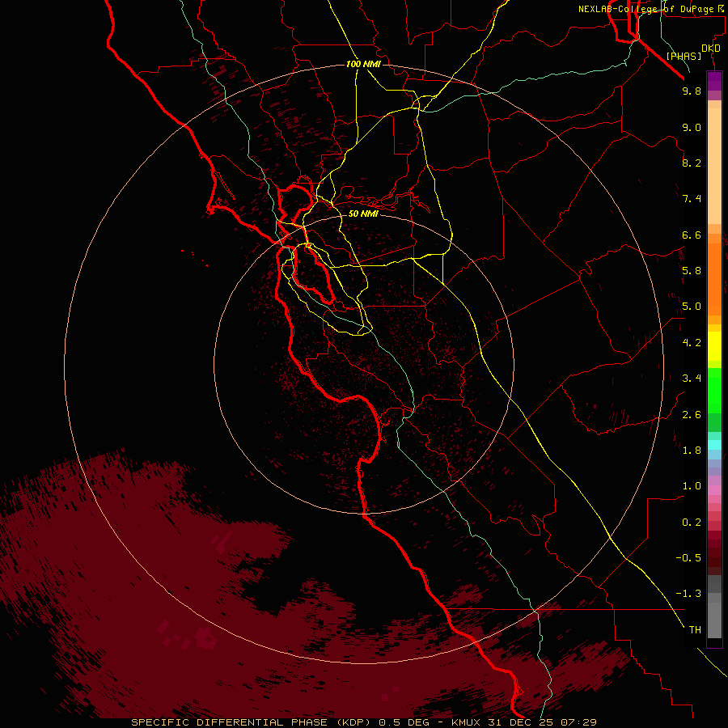728x728 pixels.
Task: Click the DKD label in the corner
Action: pyautogui.click(x=711, y=49)
